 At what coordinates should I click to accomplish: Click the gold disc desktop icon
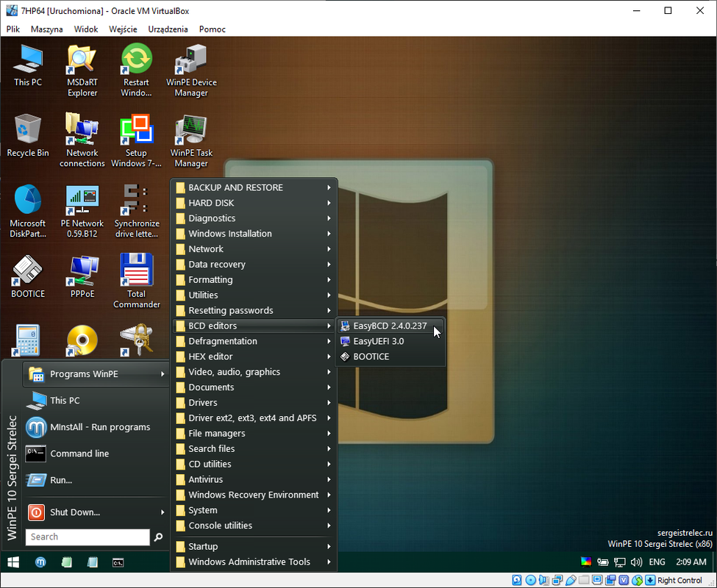pyautogui.click(x=82, y=340)
